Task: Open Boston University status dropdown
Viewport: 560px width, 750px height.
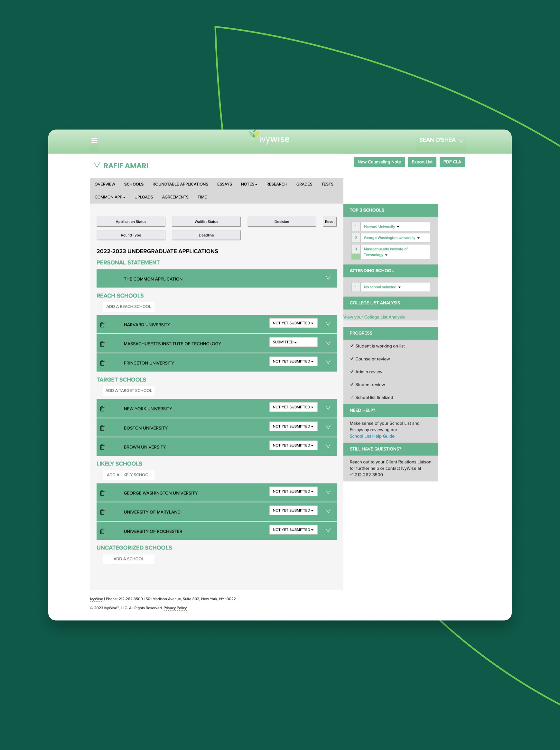Action: [x=293, y=427]
